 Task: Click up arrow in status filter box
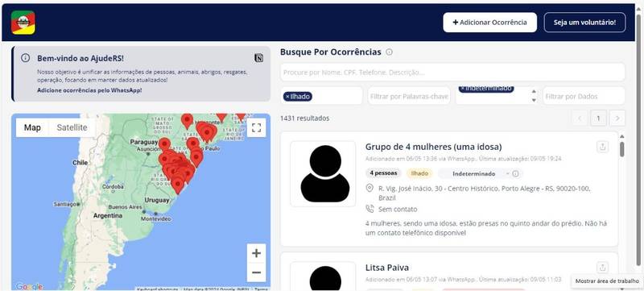[534, 92]
